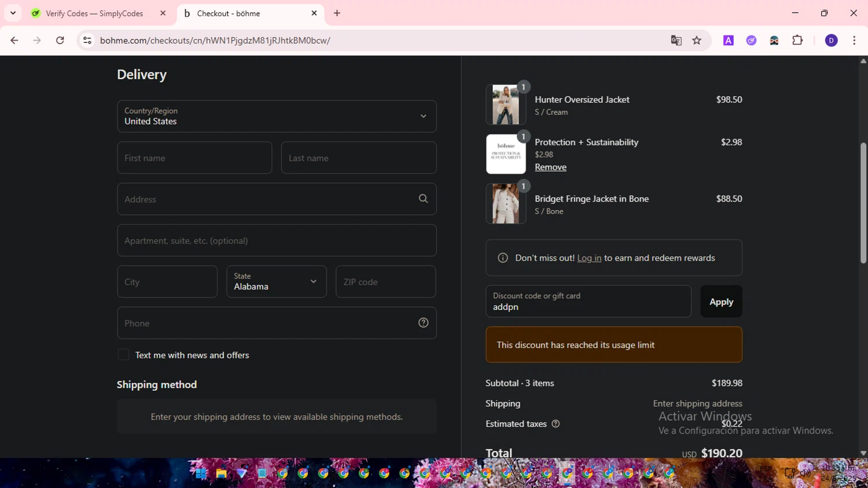Click the address bar URL

tap(215, 41)
